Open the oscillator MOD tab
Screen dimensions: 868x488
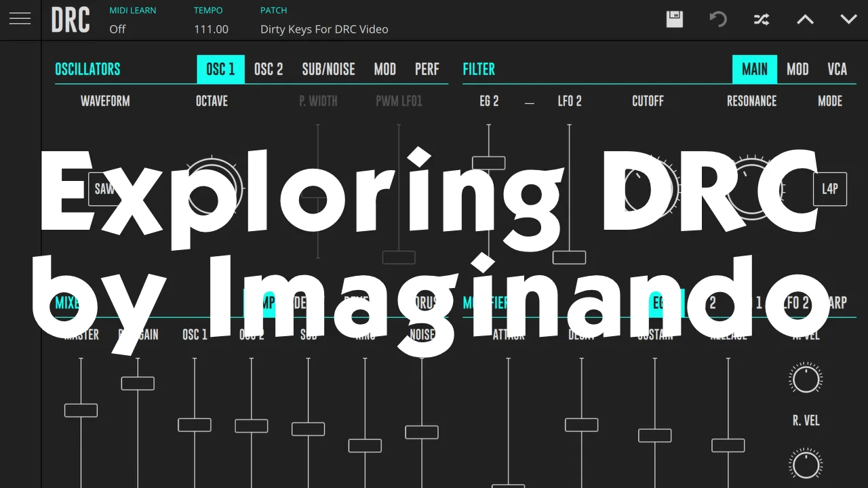pyautogui.click(x=385, y=69)
